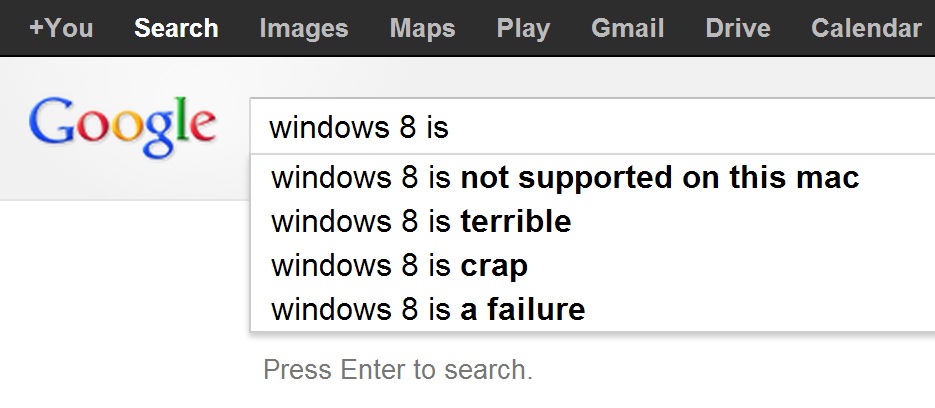The width and height of the screenshot is (935, 408).
Task: Pick the "windows 8 is crap" suggestion
Action: point(399,266)
